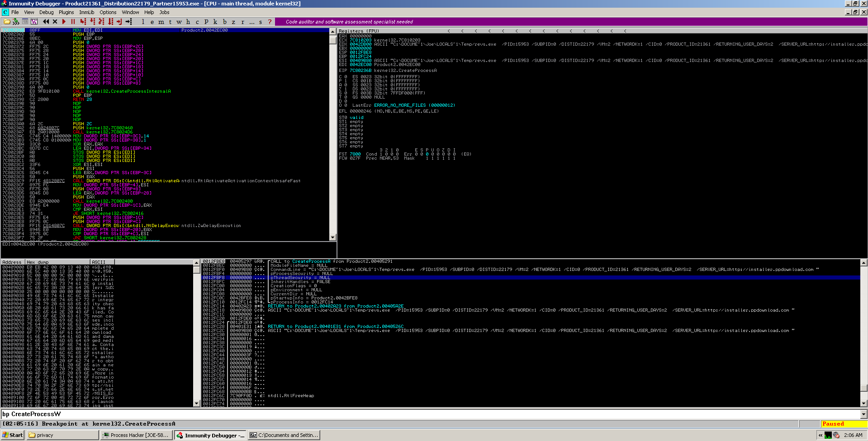Image resolution: width=868 pixels, height=441 pixels.
Task: Click disassembly pane scroll up arrow
Action: (333, 32)
